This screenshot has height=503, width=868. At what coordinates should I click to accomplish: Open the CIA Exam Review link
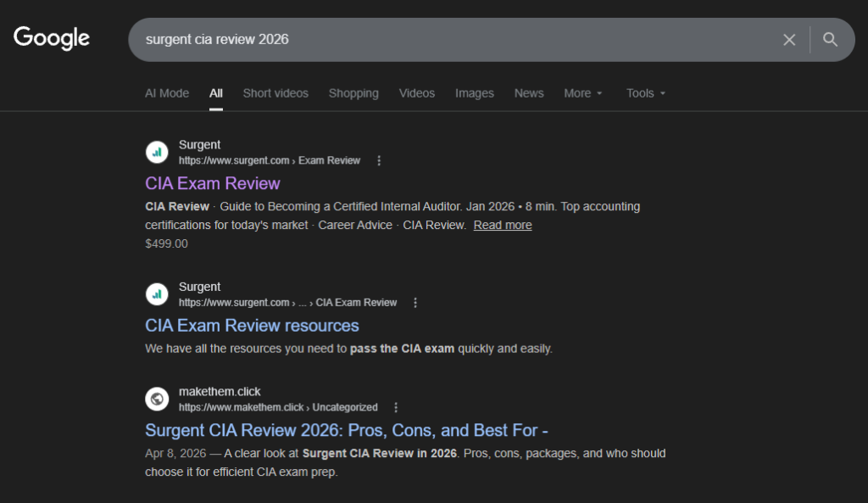213,183
